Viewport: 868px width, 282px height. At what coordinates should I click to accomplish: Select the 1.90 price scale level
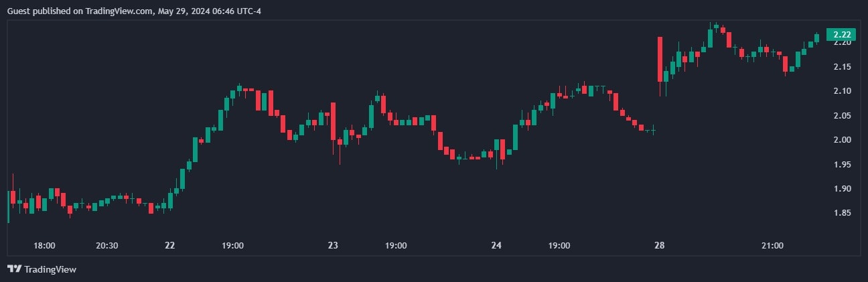pyautogui.click(x=842, y=189)
